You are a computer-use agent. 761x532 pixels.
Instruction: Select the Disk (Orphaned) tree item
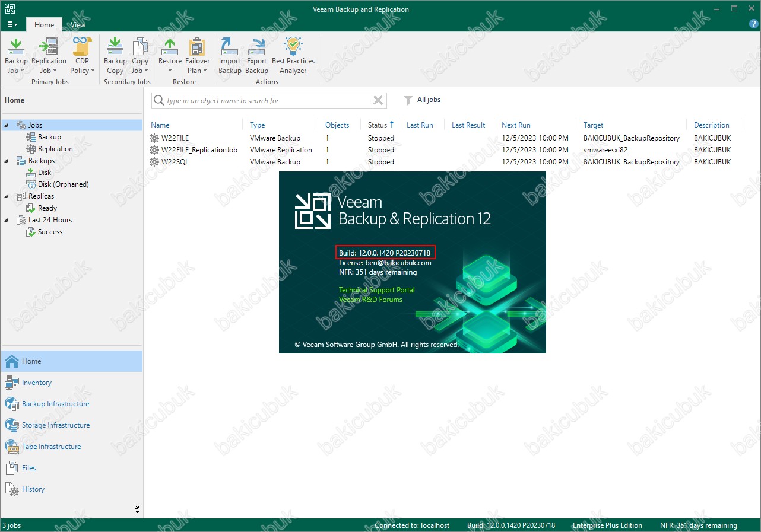tap(63, 184)
